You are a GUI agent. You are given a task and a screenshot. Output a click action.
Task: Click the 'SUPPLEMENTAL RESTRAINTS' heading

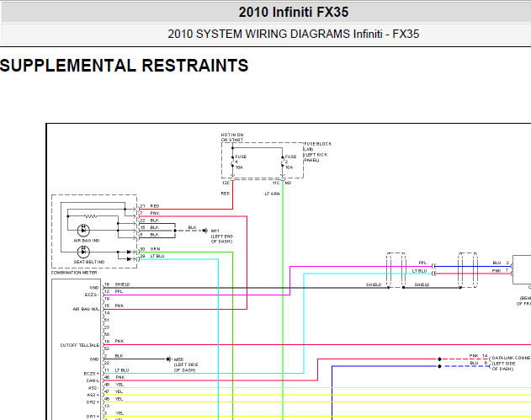[124, 66]
